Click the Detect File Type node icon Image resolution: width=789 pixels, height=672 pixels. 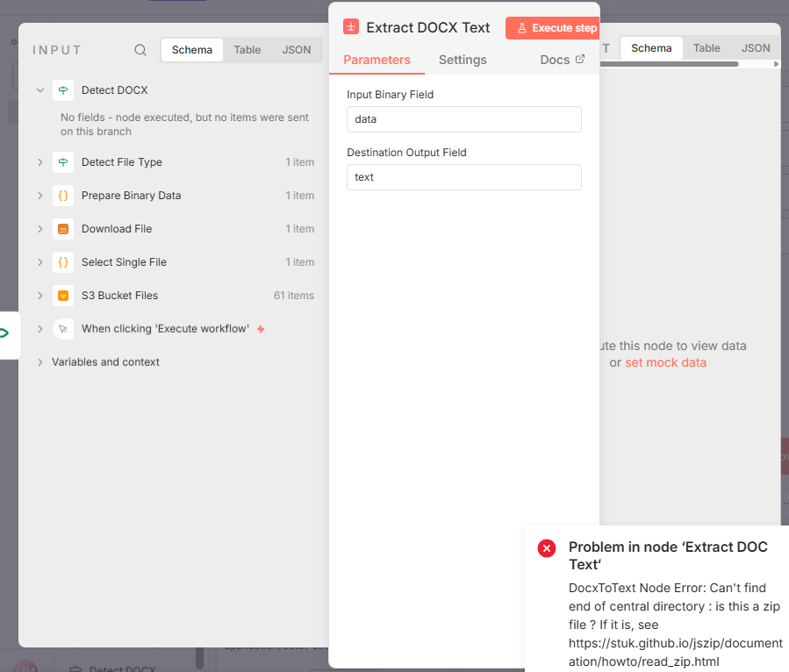tap(63, 162)
